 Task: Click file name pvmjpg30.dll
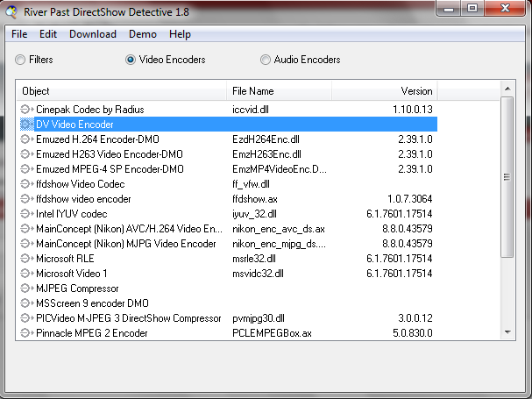259,318
